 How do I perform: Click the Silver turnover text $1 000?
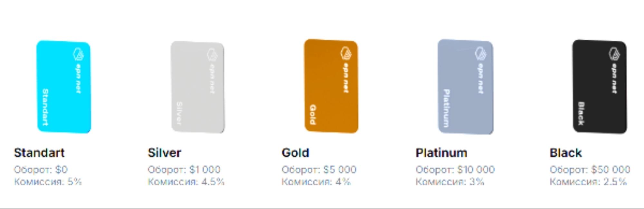click(205, 170)
